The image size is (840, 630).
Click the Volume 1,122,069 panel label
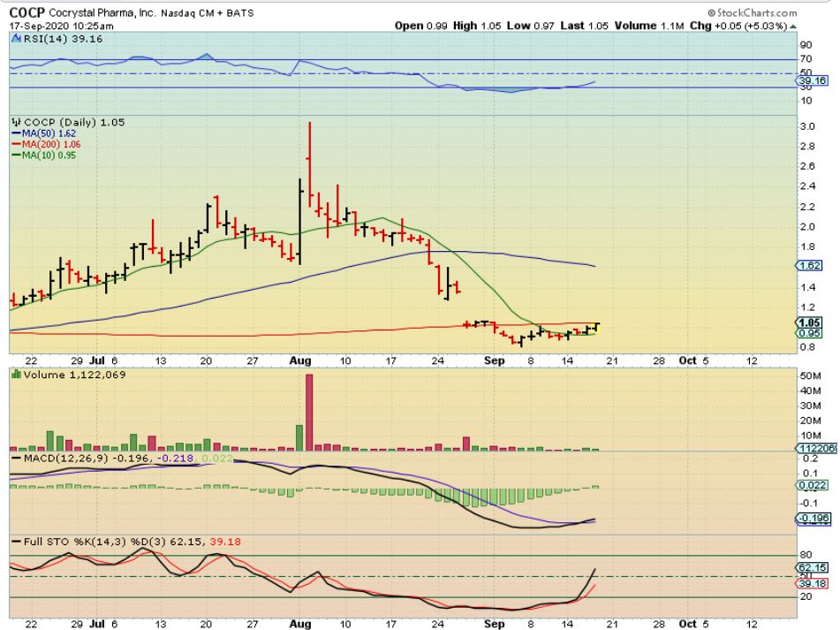74,375
